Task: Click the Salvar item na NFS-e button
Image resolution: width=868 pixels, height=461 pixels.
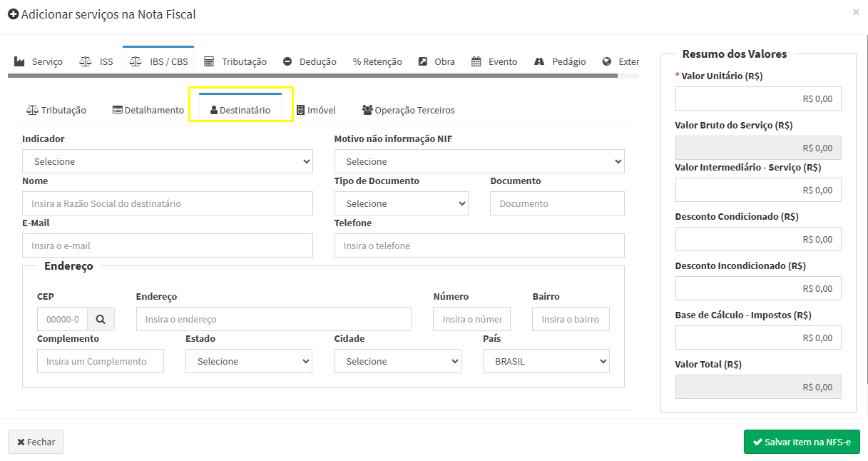Action: click(802, 442)
